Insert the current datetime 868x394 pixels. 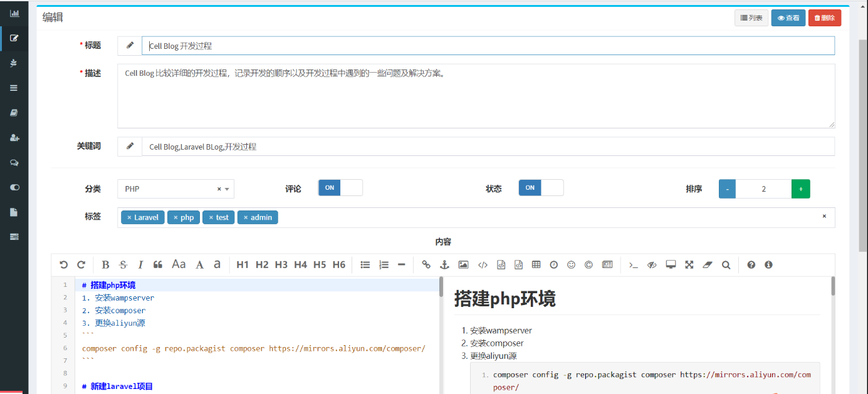pos(554,265)
